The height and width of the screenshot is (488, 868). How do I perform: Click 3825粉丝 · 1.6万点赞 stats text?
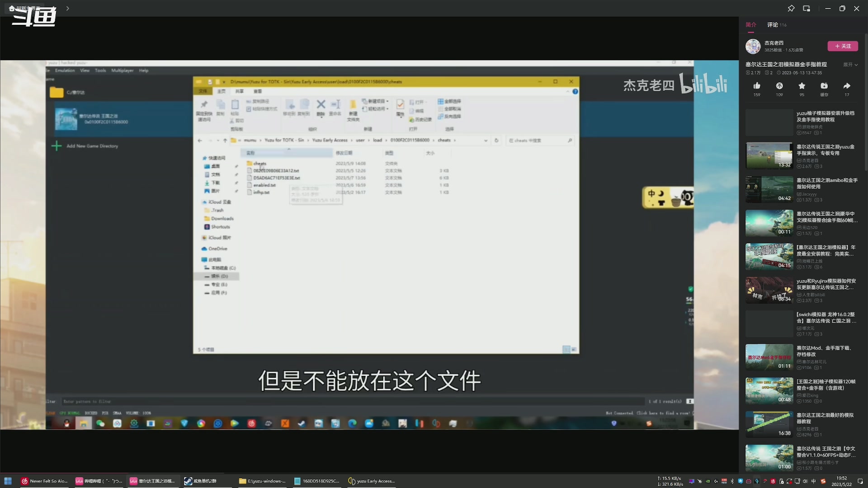click(x=784, y=50)
